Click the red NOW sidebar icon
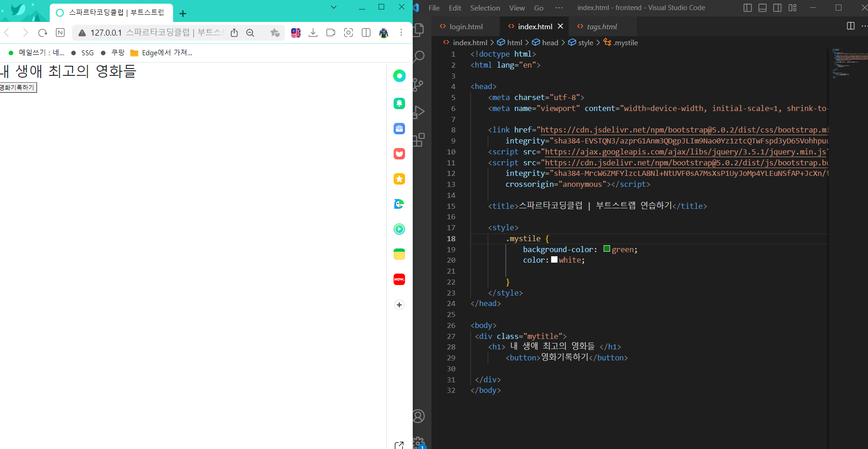The width and height of the screenshot is (868, 449). click(400, 280)
